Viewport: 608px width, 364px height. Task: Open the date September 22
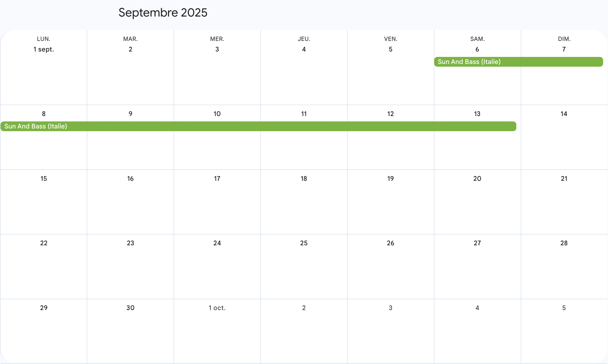[44, 243]
